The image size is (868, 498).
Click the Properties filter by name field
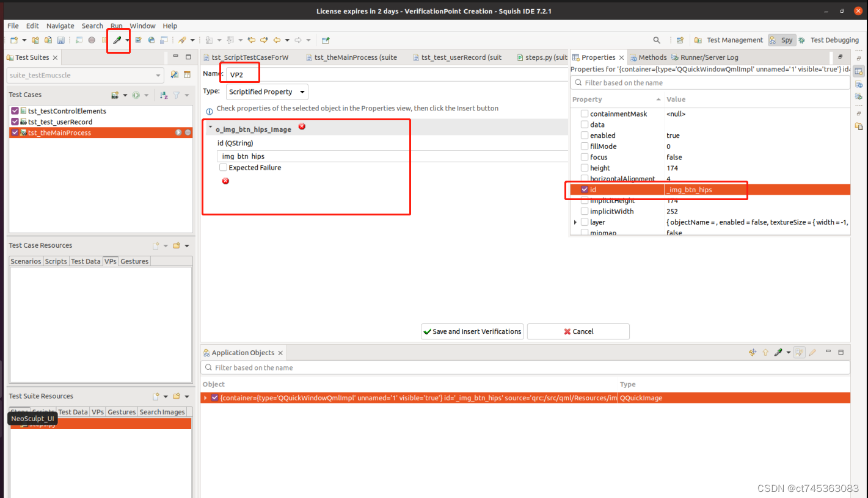tap(710, 82)
